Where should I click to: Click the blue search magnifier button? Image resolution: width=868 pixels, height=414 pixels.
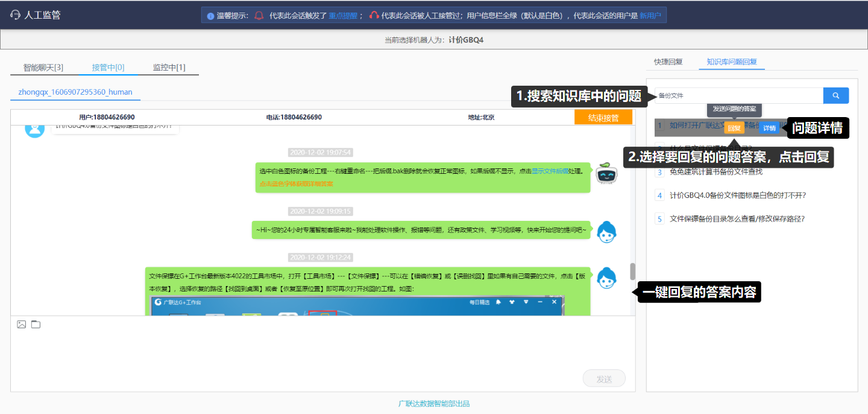(x=836, y=95)
